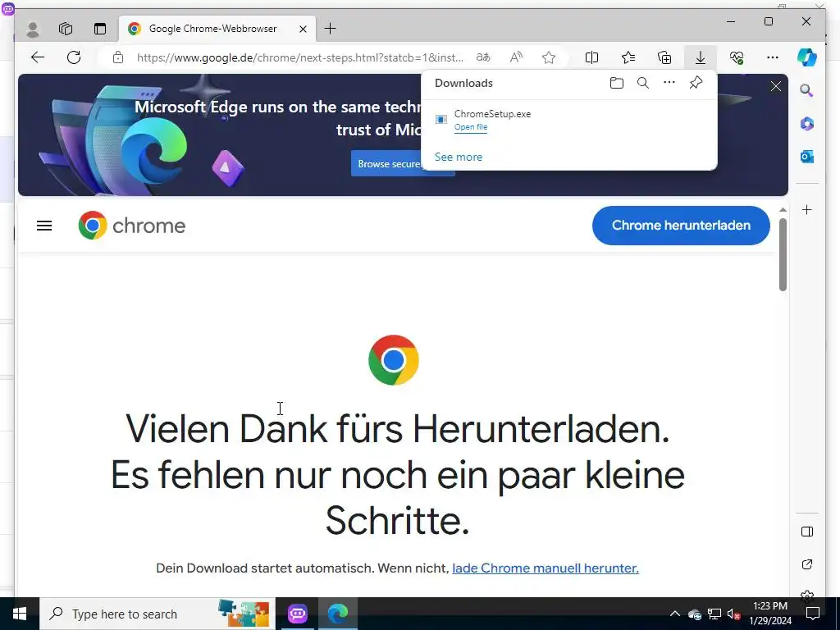This screenshot has height=630, width=840.
Task: Open the Windows Start menu
Action: point(20,614)
